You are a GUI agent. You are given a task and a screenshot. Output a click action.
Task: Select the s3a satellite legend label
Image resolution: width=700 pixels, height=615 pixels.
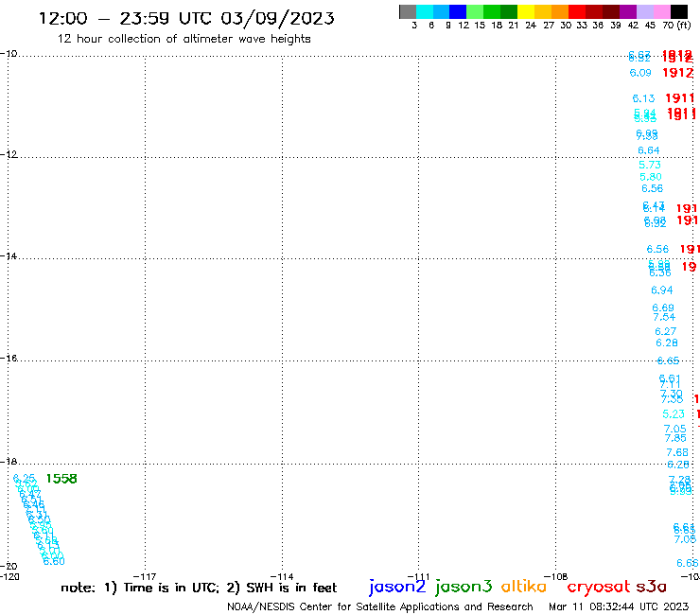click(x=651, y=587)
